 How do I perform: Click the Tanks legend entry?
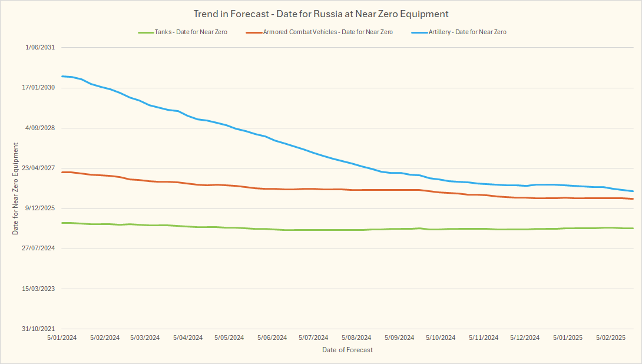pyautogui.click(x=190, y=32)
